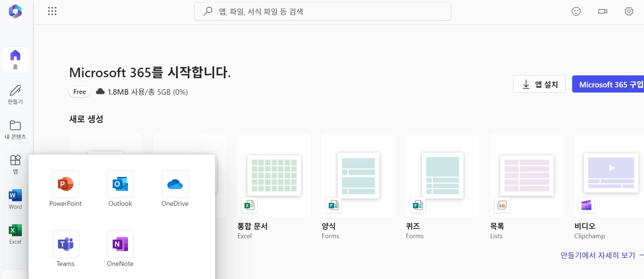Click the Lists icon on 목록 card
This screenshot has height=279, width=644.
pyautogui.click(x=502, y=205)
